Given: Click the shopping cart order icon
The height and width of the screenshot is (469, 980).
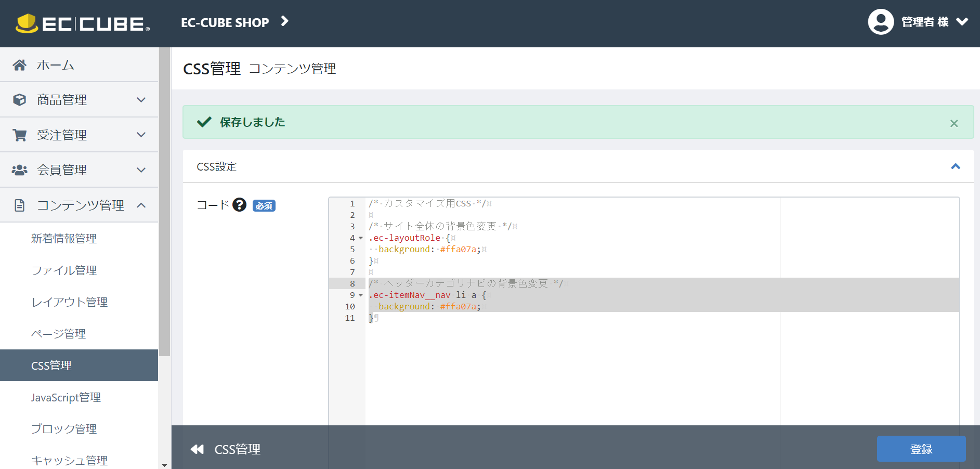Looking at the screenshot, I should pos(20,135).
